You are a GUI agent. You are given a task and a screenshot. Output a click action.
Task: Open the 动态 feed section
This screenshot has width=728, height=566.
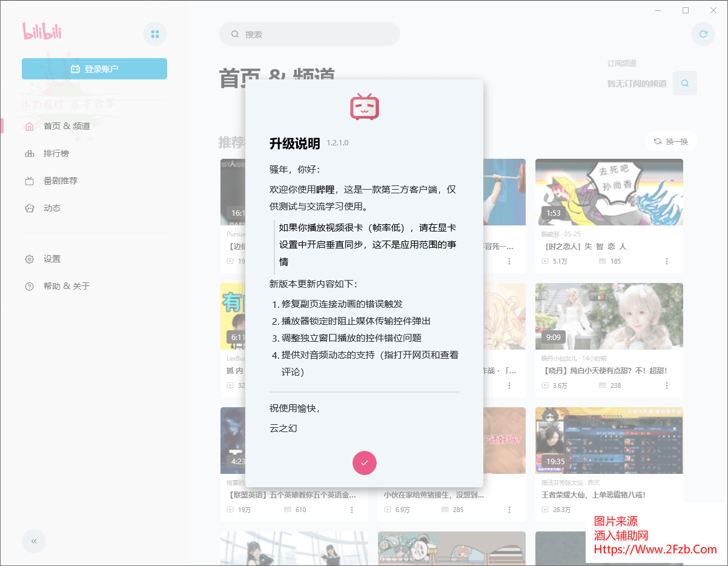coord(51,208)
